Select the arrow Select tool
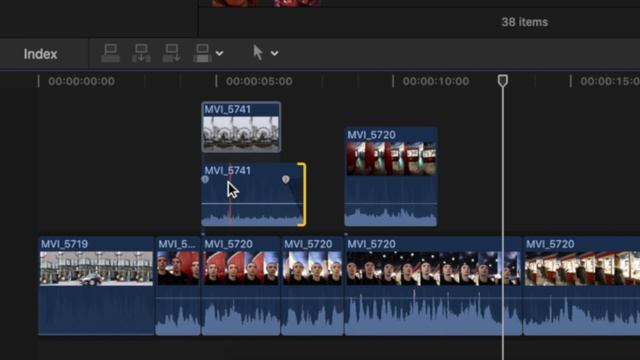Image resolution: width=640 pixels, height=360 pixels. click(258, 53)
